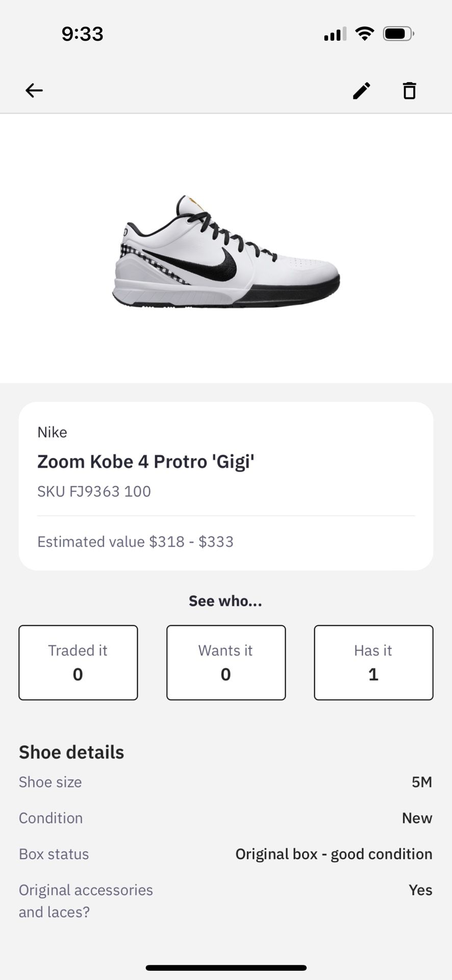Viewport: 452px width, 980px height.
Task: Tap the Kobe 4 shoe image
Action: (x=226, y=251)
